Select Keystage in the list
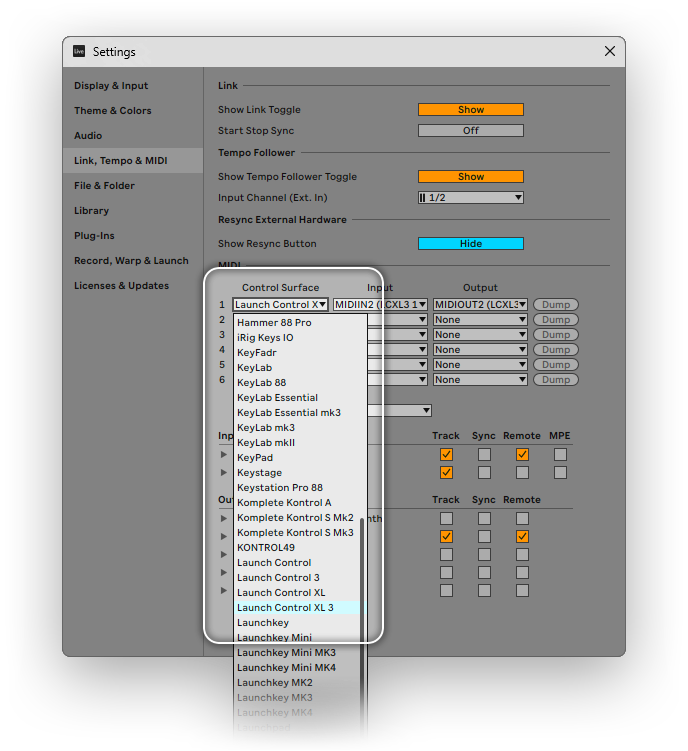688x751 pixels. coord(299,473)
